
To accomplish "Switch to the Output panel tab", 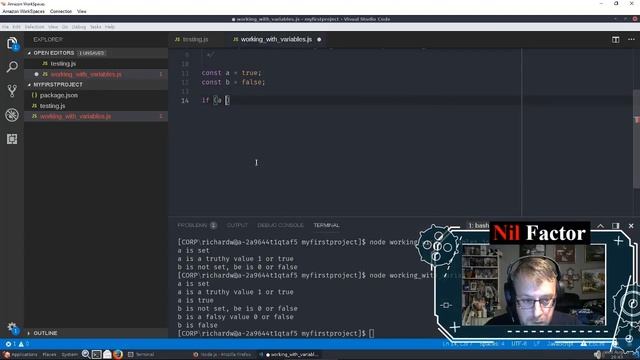I will coord(237,225).
